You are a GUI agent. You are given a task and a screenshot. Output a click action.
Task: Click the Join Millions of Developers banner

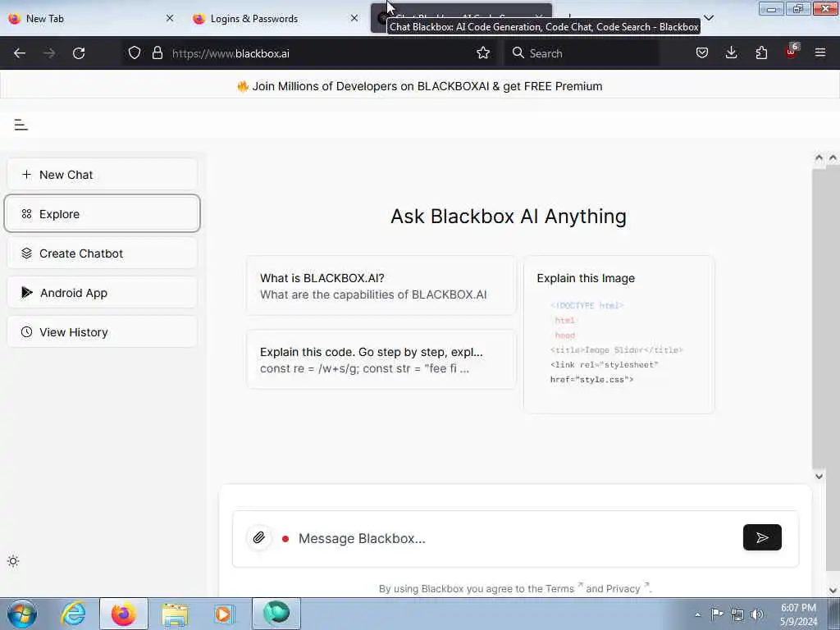point(420,86)
